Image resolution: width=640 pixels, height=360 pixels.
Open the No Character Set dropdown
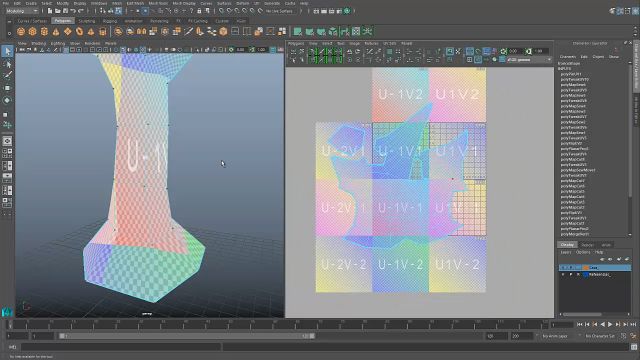pyautogui.click(x=600, y=336)
